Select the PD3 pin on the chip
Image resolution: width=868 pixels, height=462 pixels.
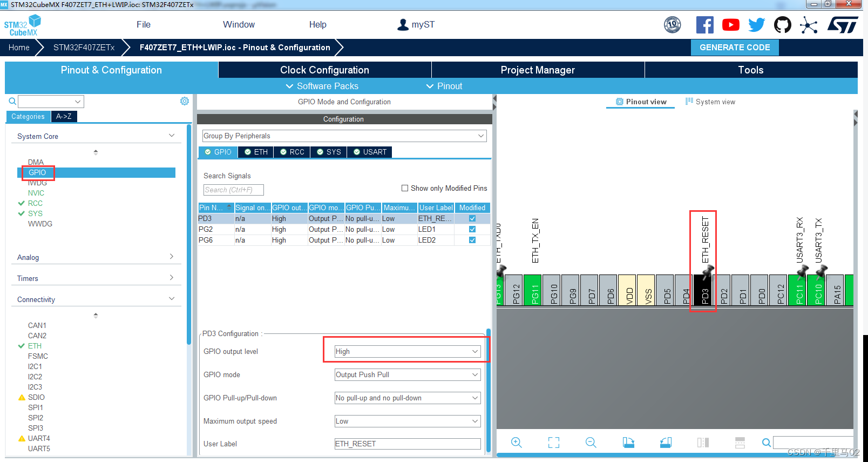point(702,290)
